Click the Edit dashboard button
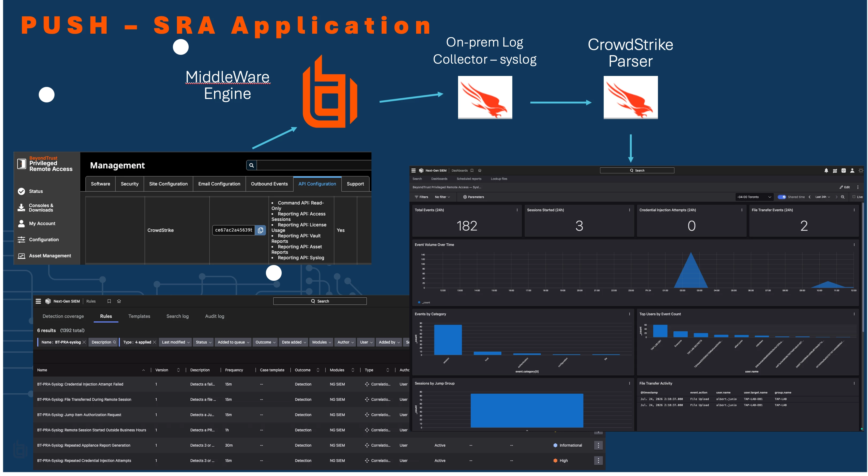The image size is (868, 476). [845, 187]
